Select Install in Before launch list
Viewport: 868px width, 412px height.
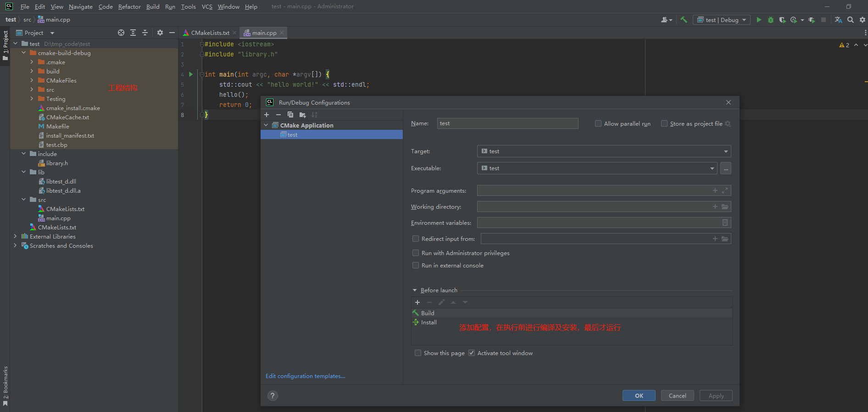[x=572, y=323]
